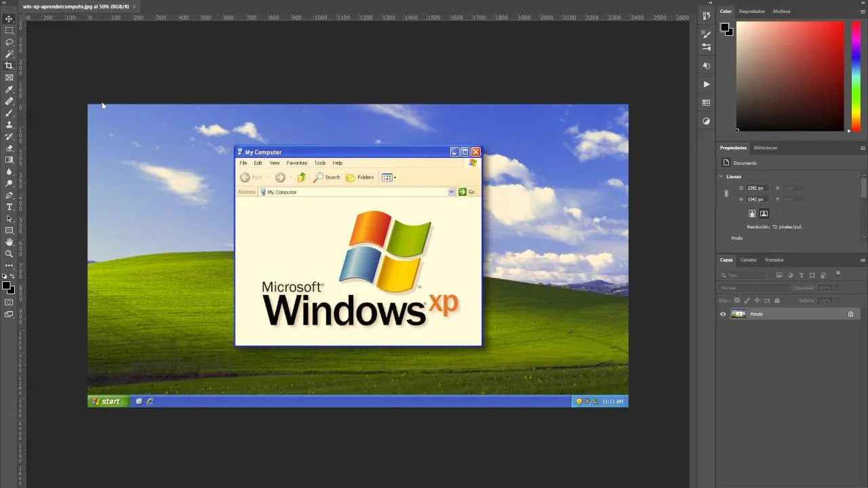Select the Zoom magnifier tool
Screen dimensions: 868x488
(9, 253)
